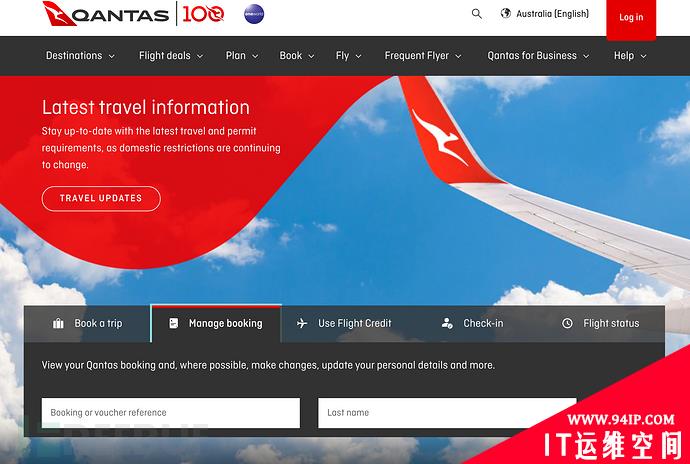The height and width of the screenshot is (464, 690).
Task: Open the Help menu label
Action: point(624,55)
